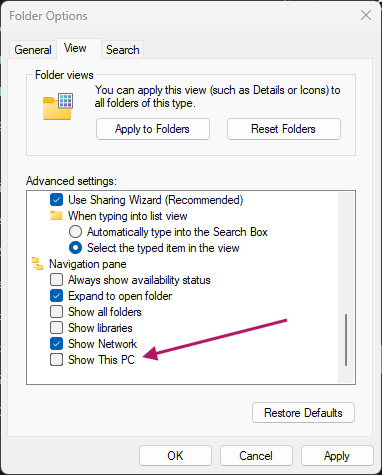Enable Always show availability status
The image size is (382, 475).
pos(56,280)
